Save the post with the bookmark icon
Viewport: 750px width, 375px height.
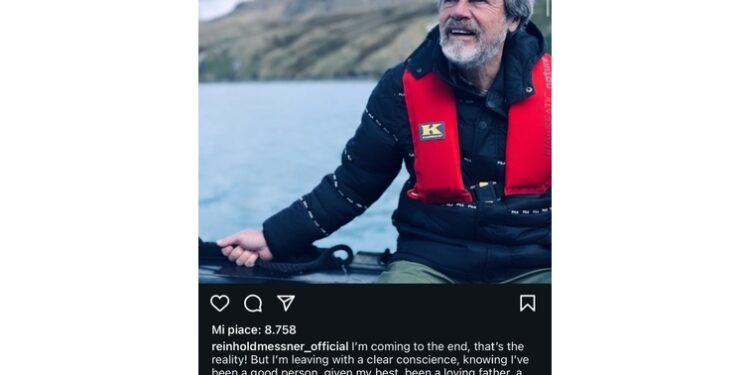(x=528, y=303)
